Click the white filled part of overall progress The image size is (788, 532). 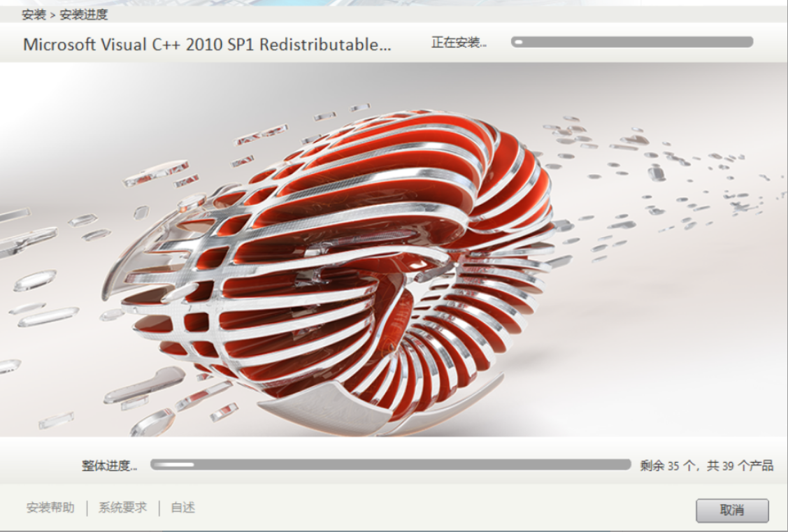coord(173,465)
